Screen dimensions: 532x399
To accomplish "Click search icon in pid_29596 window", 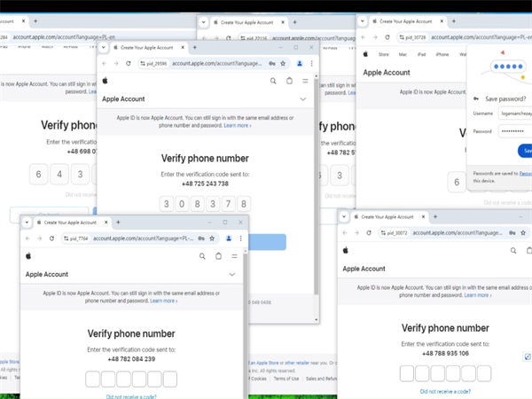I will click(273, 81).
